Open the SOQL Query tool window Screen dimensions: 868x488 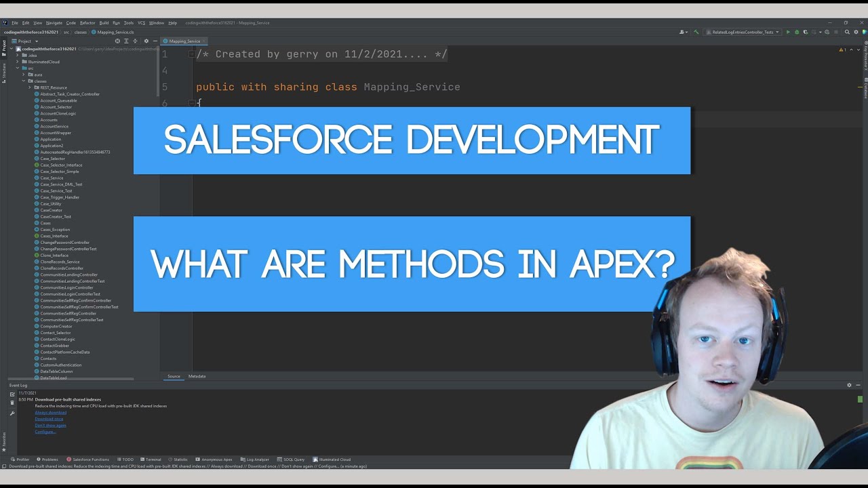(290, 460)
